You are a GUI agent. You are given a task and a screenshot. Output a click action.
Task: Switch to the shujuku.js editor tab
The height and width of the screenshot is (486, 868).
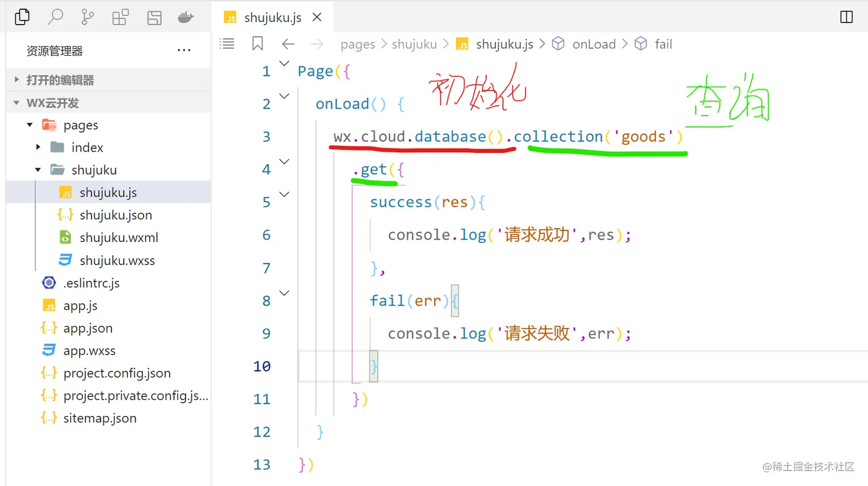273,17
